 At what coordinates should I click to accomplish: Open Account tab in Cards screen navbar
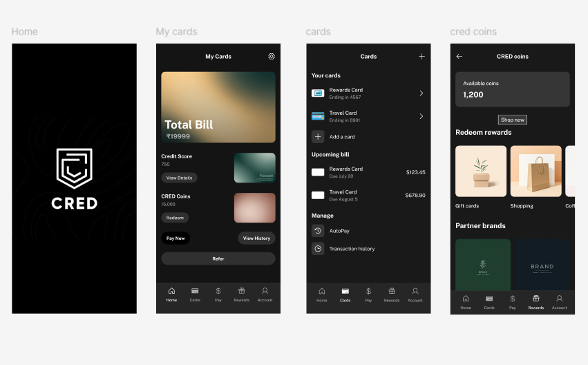[415, 294]
